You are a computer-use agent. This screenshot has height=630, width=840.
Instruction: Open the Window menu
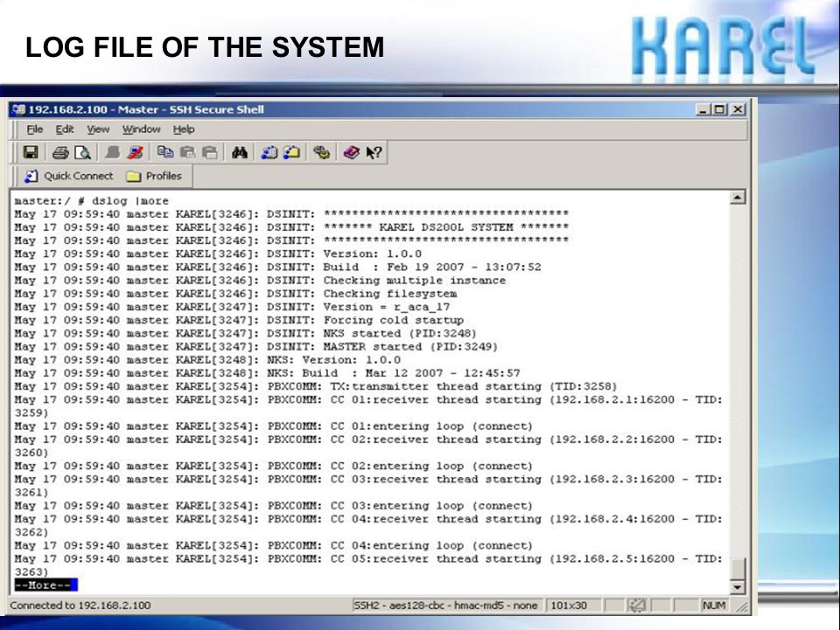[142, 129]
